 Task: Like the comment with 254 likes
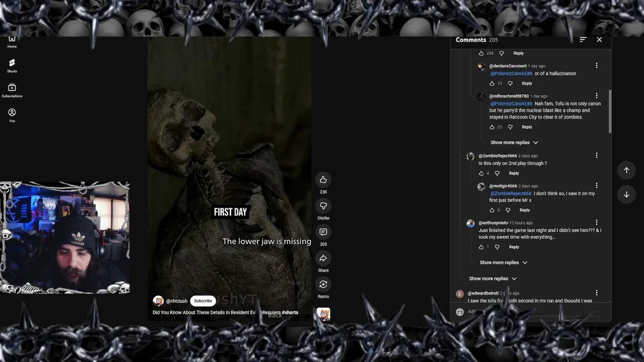click(481, 53)
